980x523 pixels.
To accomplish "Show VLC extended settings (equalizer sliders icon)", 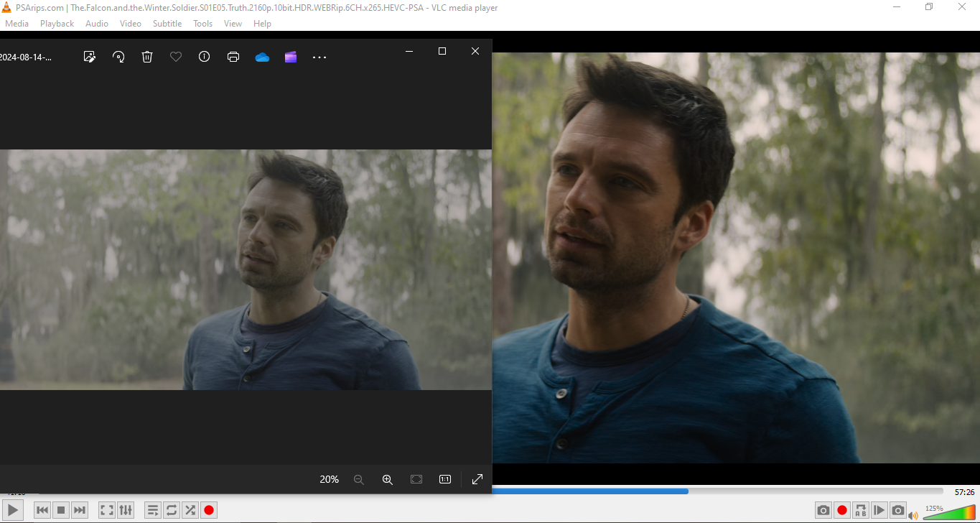I will (x=126, y=510).
